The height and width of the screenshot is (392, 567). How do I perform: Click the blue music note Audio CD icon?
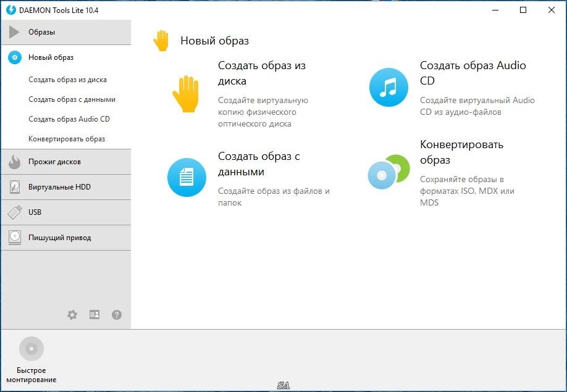[388, 88]
